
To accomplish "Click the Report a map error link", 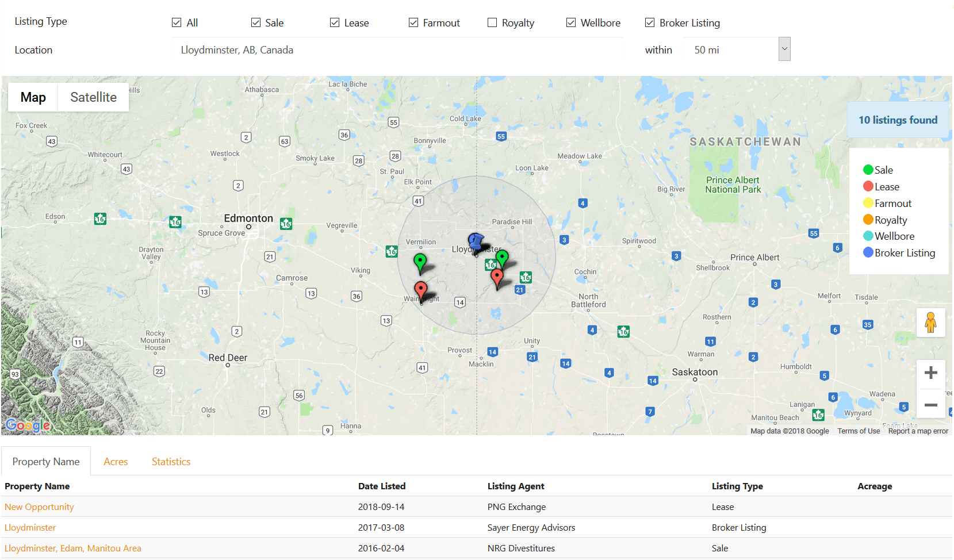I will tap(918, 431).
